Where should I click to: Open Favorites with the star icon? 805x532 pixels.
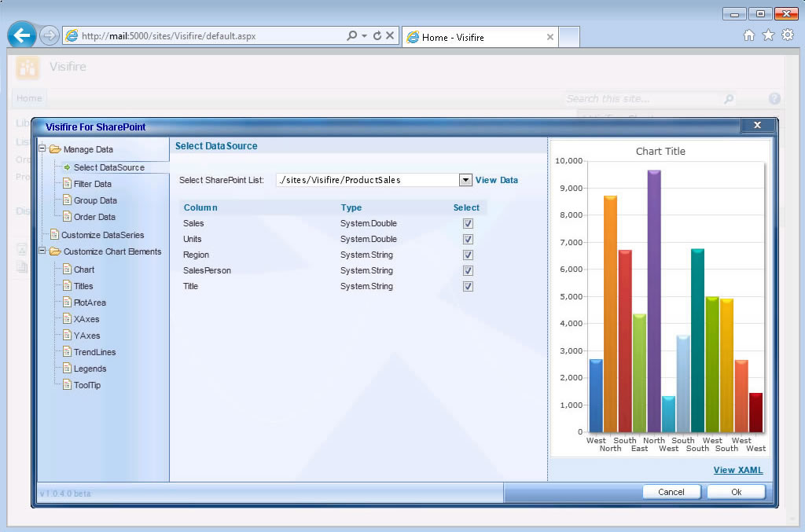[x=768, y=35]
